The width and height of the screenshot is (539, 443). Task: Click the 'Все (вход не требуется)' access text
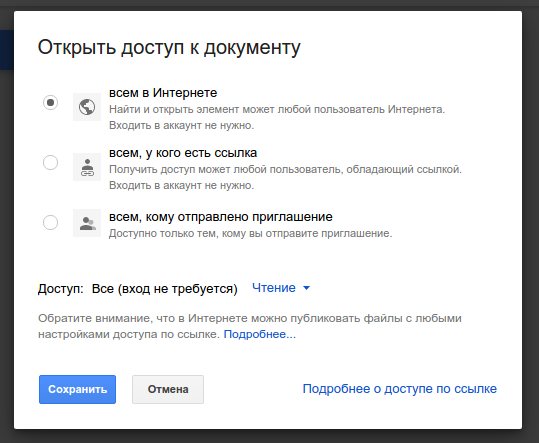click(x=165, y=289)
